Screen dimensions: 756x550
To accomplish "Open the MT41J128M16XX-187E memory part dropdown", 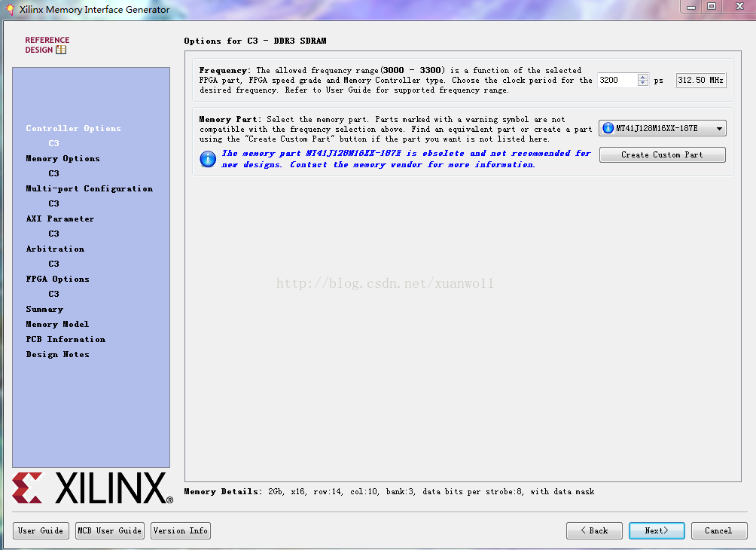I will tap(663, 128).
